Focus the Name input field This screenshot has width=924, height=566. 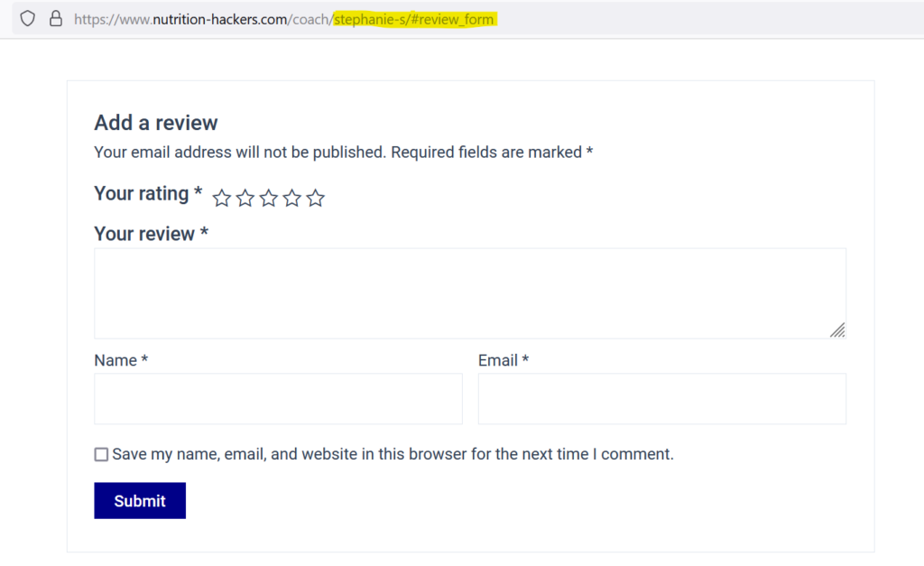278,399
